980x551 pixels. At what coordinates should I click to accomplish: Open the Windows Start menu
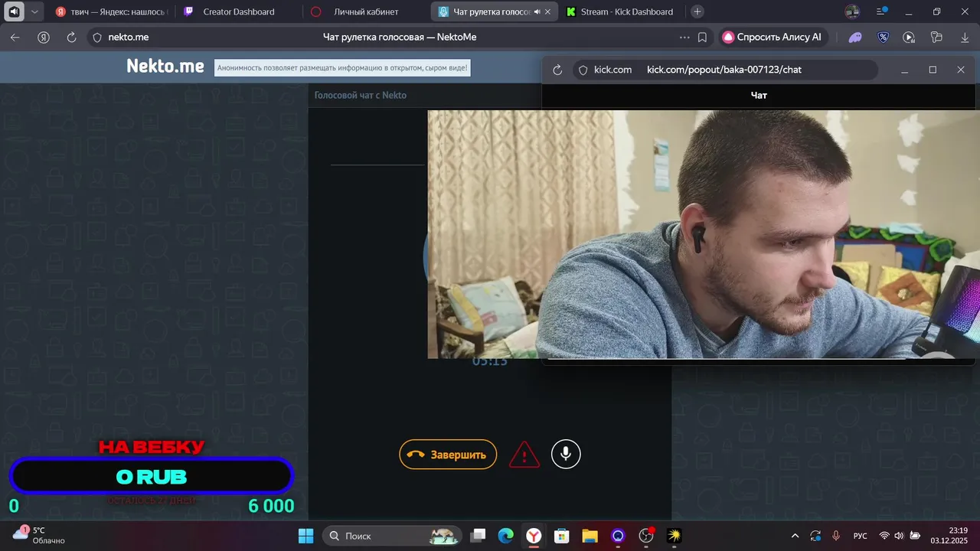305,536
